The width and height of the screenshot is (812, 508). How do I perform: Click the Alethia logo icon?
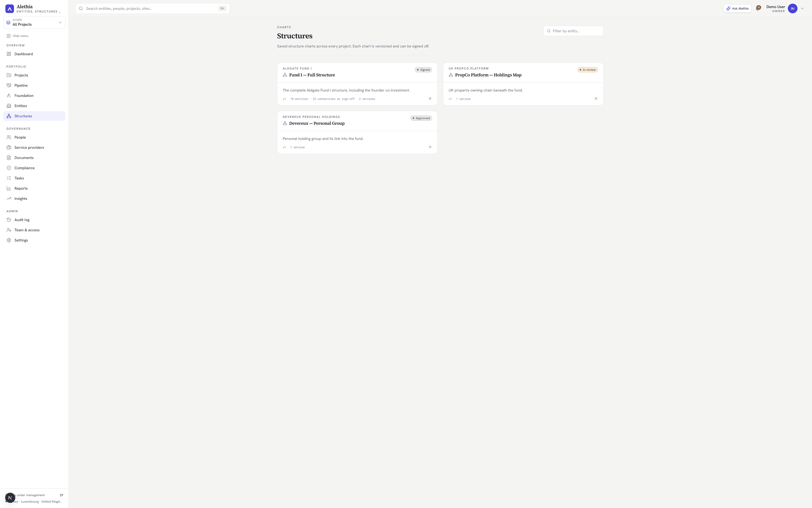pos(10,9)
